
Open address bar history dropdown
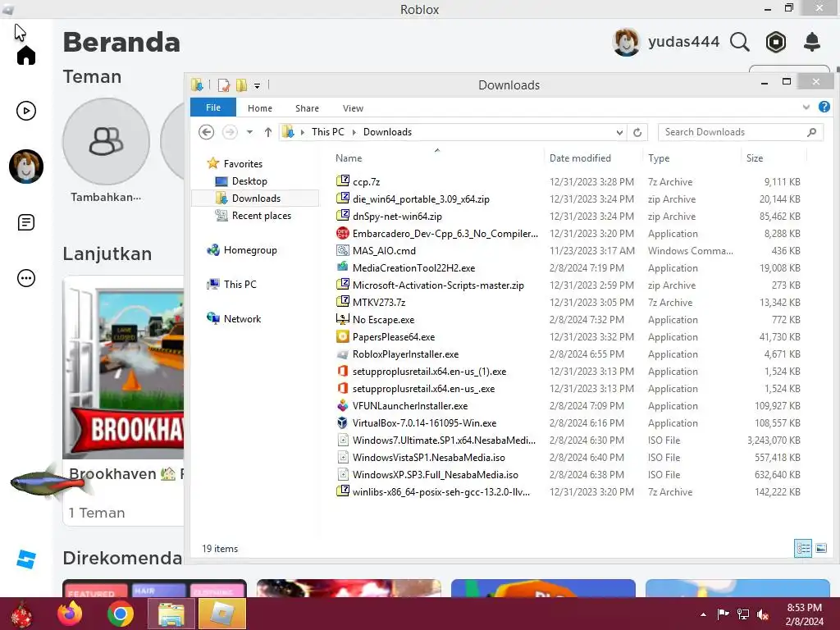[619, 132]
